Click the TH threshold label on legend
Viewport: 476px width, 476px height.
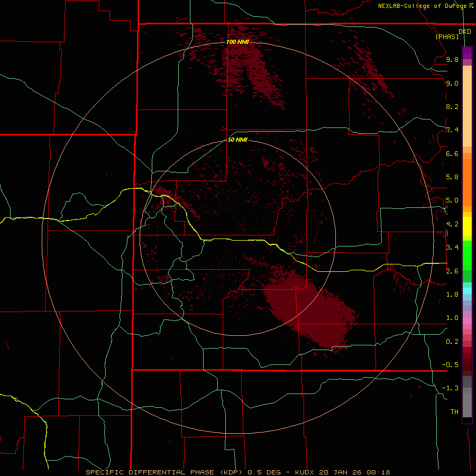pos(454,412)
